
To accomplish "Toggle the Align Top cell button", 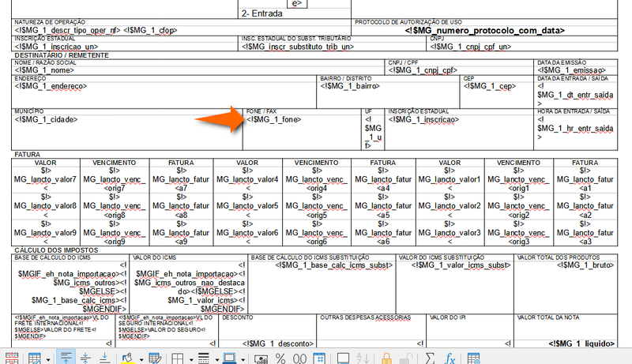I will click(66, 358).
